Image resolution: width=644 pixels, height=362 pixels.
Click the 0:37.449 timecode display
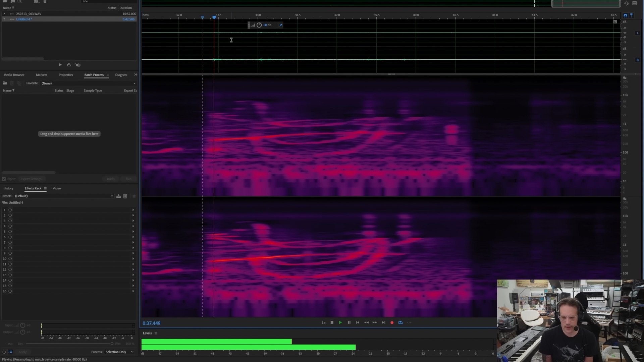click(151, 323)
